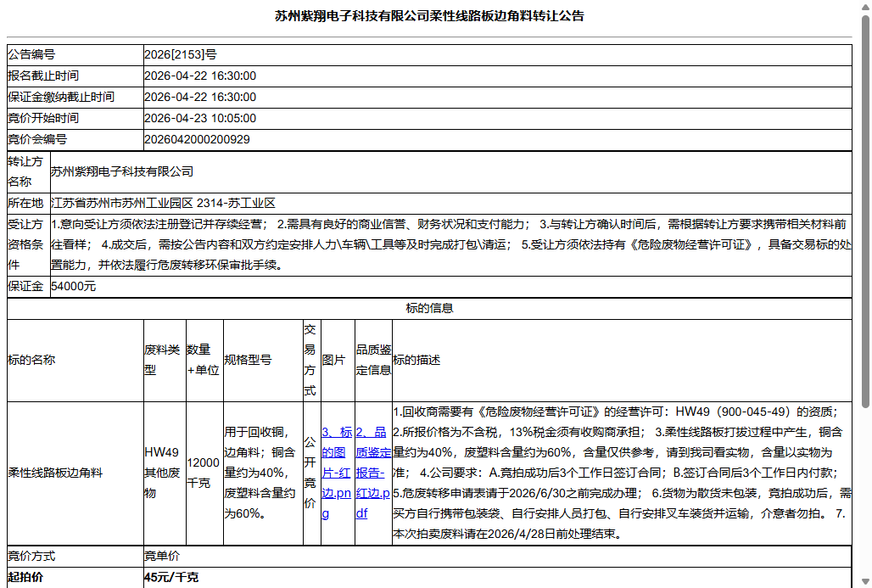The width and height of the screenshot is (872, 588).
Task: Select waste type HW49其他废物 cell
Action: (x=165, y=473)
